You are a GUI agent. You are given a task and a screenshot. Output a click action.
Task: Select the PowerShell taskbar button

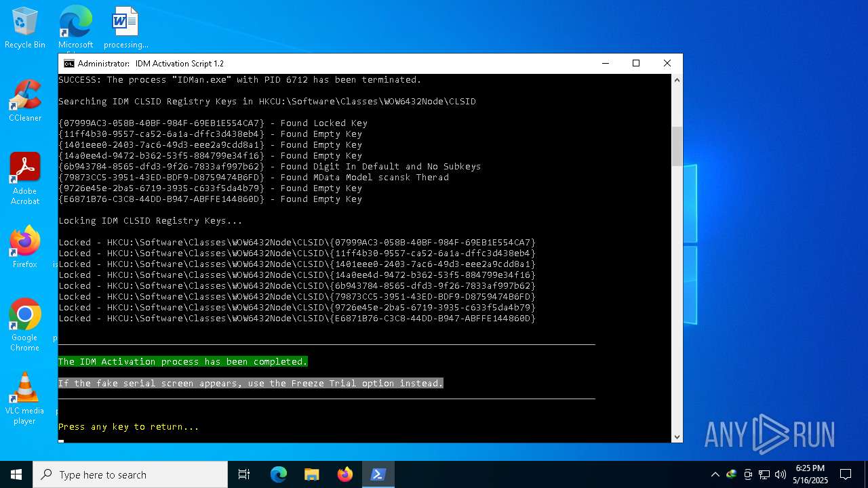coord(378,474)
